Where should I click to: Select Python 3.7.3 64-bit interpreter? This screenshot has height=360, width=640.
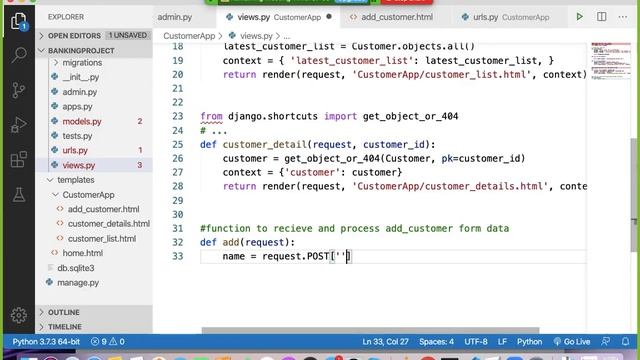click(x=46, y=342)
